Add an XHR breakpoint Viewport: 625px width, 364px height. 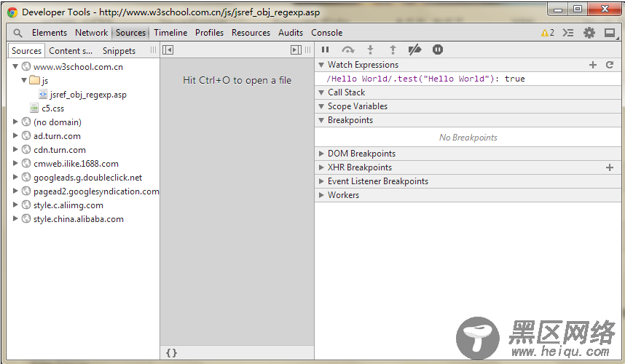(610, 167)
